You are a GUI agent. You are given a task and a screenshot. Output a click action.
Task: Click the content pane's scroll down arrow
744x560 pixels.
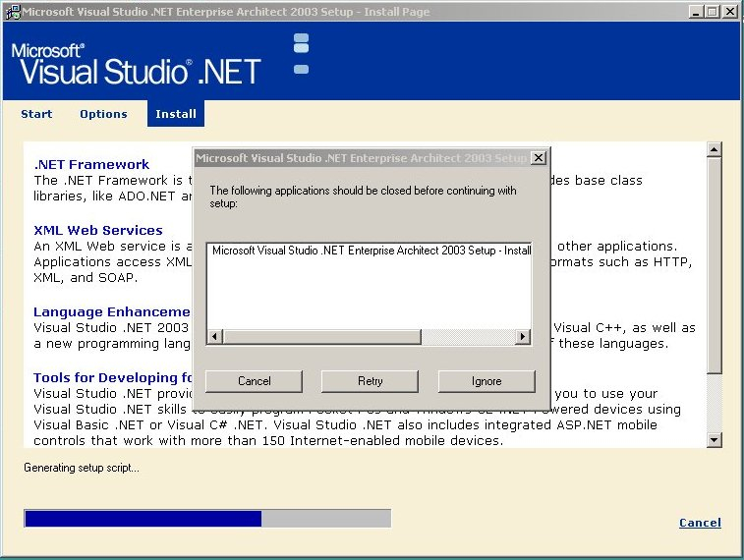715,440
